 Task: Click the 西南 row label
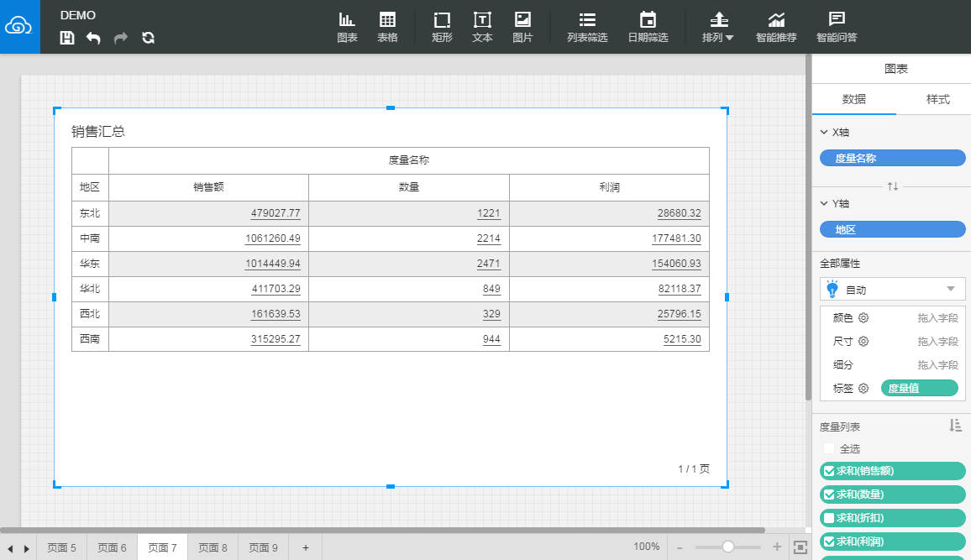pyautogui.click(x=90, y=339)
